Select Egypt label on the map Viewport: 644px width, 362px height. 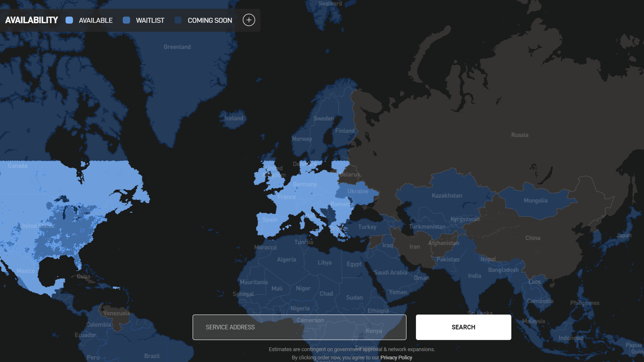point(354,264)
